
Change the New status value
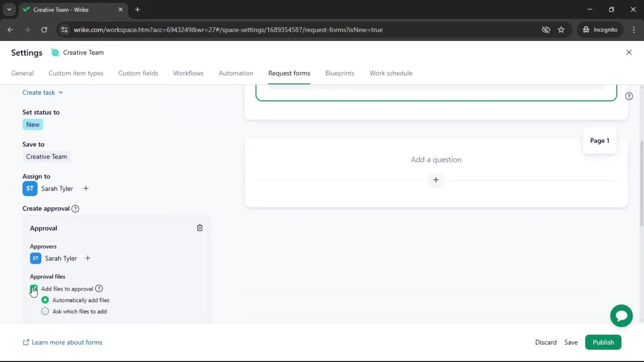click(33, 125)
